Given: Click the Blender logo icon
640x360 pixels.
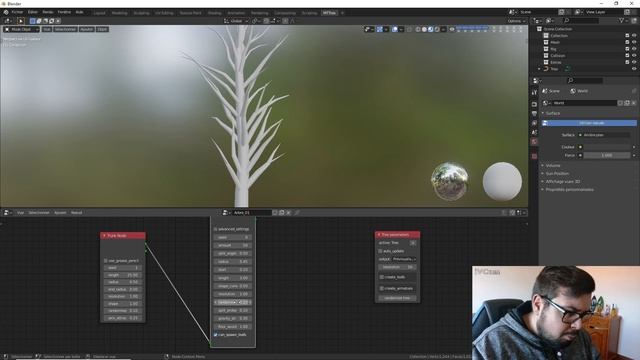Looking at the screenshot, I should (6, 12).
